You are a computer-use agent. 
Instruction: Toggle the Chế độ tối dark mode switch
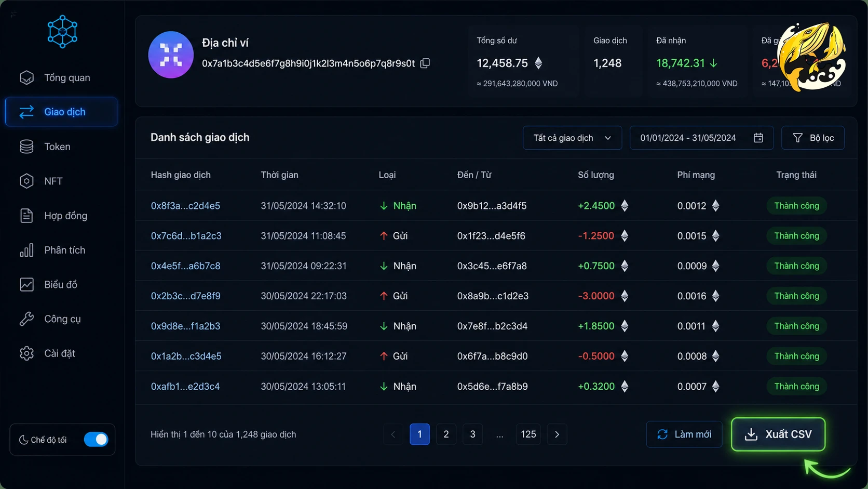coord(96,440)
